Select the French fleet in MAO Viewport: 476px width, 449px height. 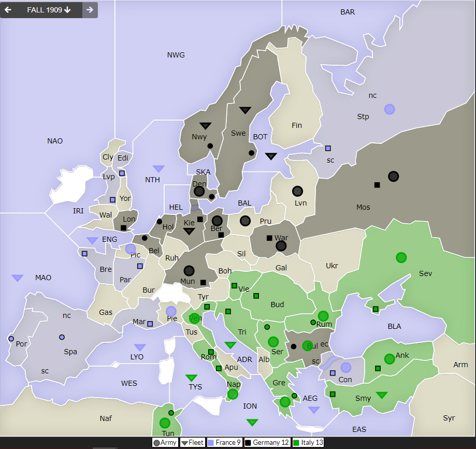point(17,278)
